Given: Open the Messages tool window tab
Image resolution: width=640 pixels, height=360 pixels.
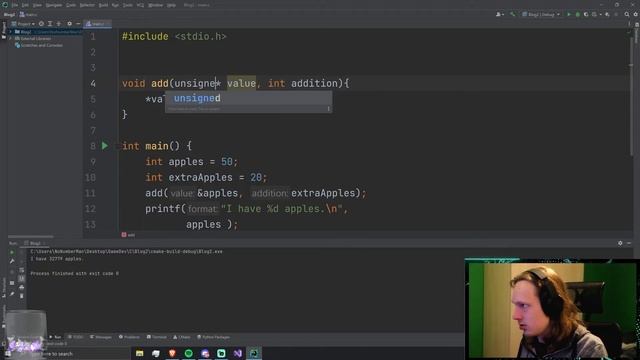Looking at the screenshot, I should [101, 337].
